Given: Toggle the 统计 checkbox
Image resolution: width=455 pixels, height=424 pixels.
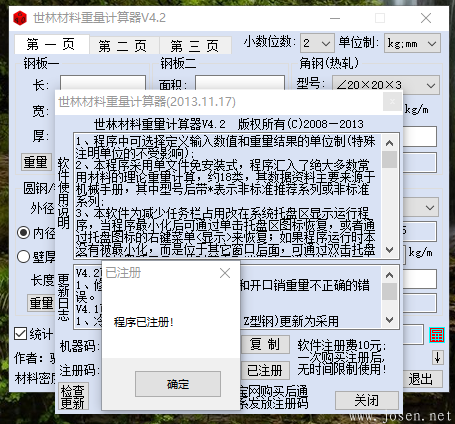Looking at the screenshot, I should [21, 333].
